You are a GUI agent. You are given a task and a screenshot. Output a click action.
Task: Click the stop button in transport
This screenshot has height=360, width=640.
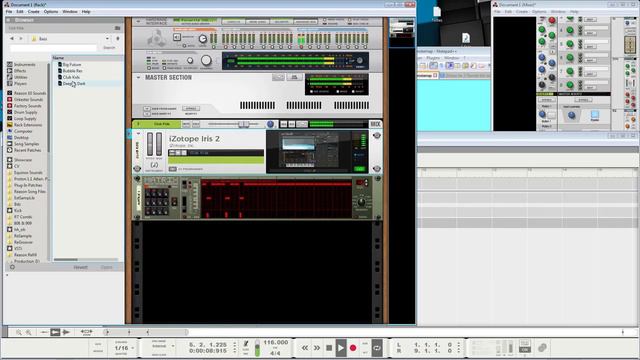pyautogui.click(x=329, y=348)
